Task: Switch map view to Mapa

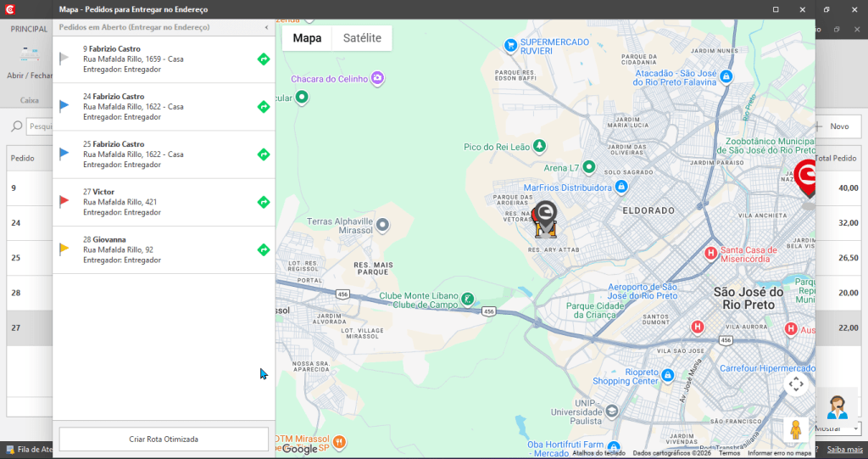Action: pyautogui.click(x=307, y=37)
